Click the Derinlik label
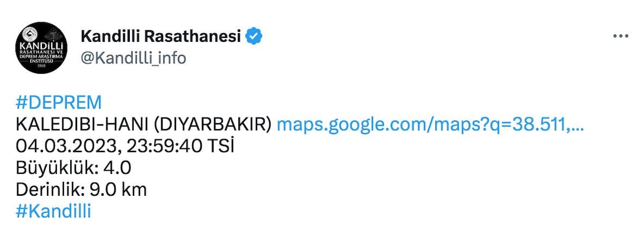The height and width of the screenshot is (235, 644). (52, 189)
